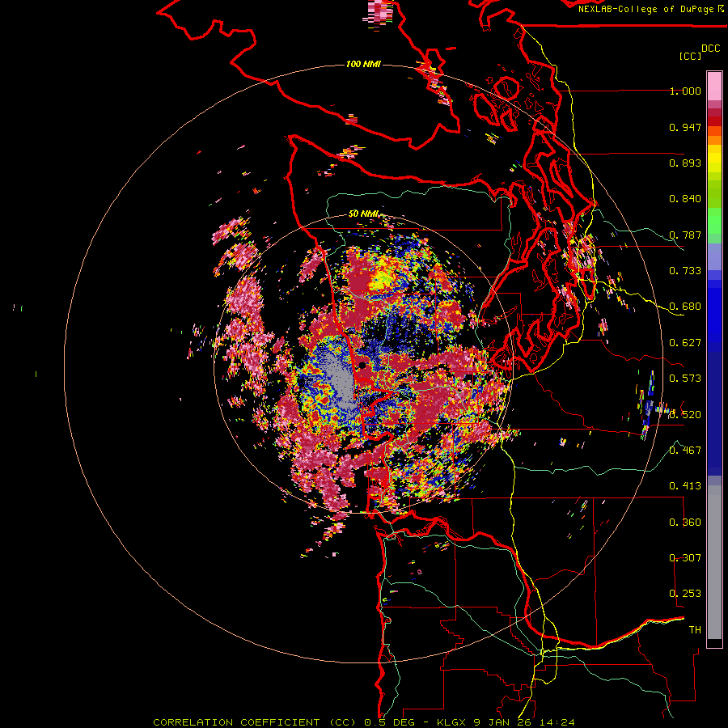The height and width of the screenshot is (728, 728).
Task: Click the 0.627 scale value
Action: [685, 343]
